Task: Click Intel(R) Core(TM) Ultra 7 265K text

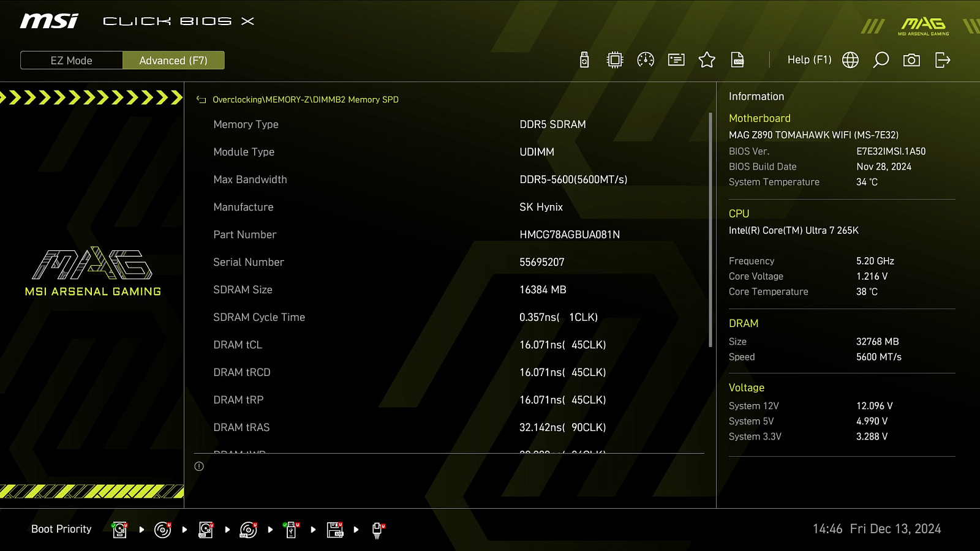Action: [793, 230]
